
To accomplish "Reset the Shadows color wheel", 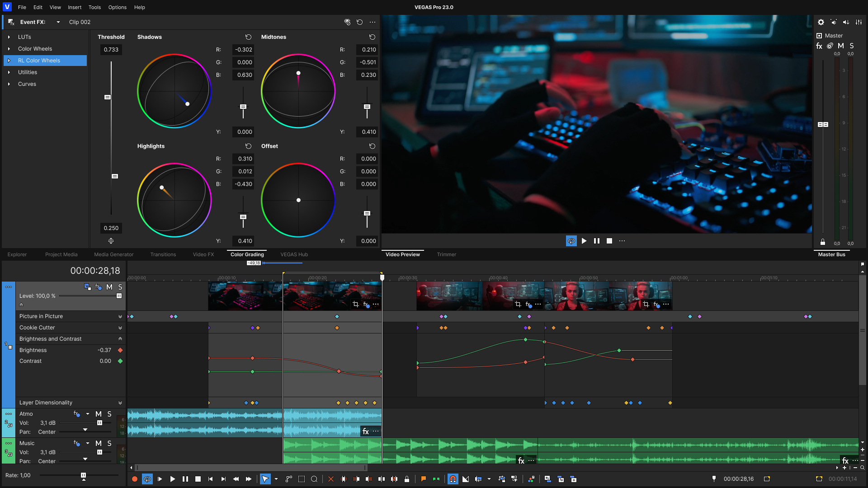I will tap(248, 37).
